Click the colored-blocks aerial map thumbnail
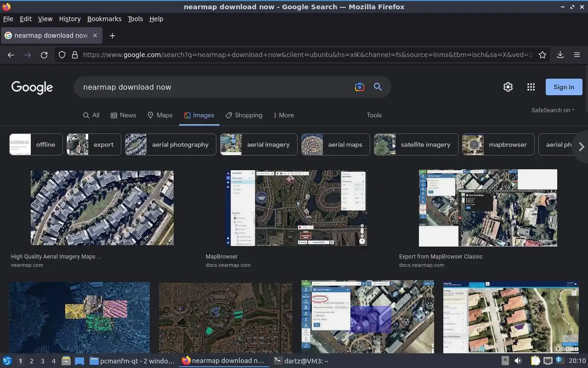The width and height of the screenshot is (588, 368). pos(79,317)
